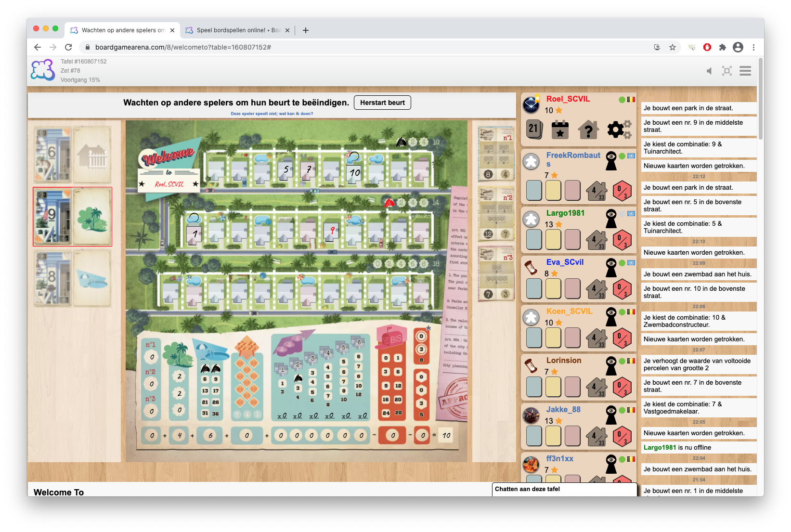The height and width of the screenshot is (532, 791).
Task: Click FreekRombauts meeple avatar
Action: tap(532, 161)
